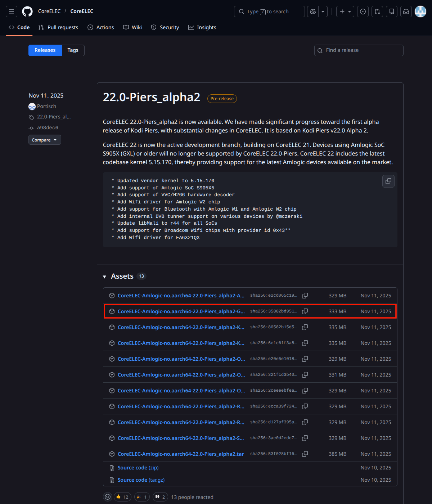Open the issues icon in header
Screen dimensions: 432x504
pyautogui.click(x=363, y=12)
